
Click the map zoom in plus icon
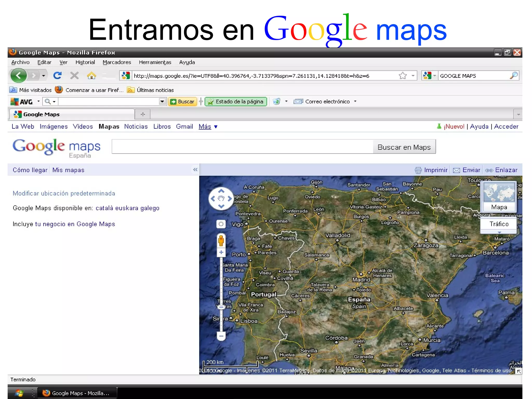(221, 252)
